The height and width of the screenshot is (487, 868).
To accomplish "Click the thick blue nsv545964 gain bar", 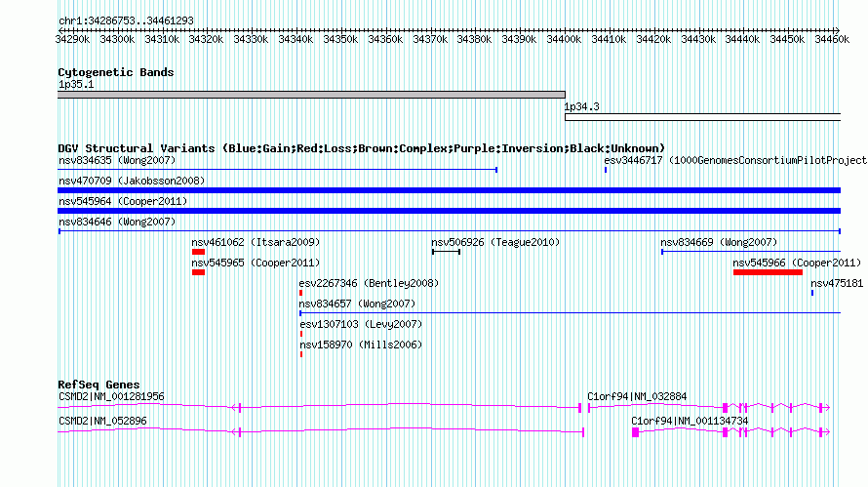I will [449, 211].
